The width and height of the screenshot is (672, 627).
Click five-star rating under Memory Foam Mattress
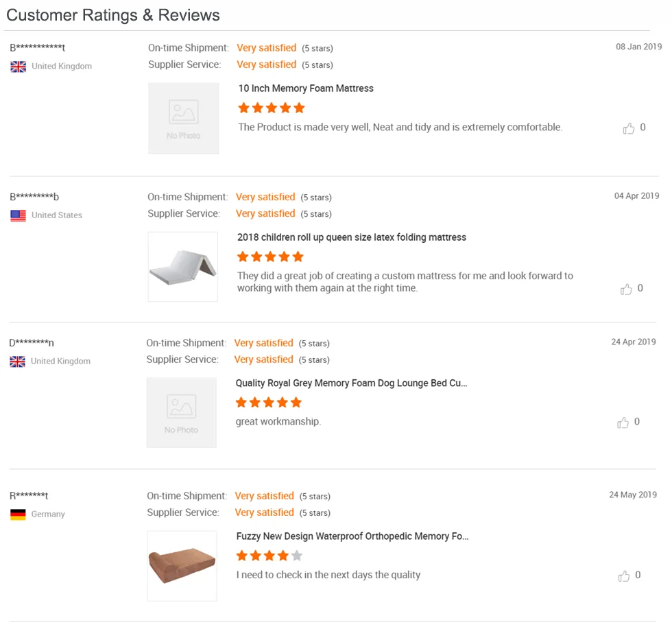(272, 108)
